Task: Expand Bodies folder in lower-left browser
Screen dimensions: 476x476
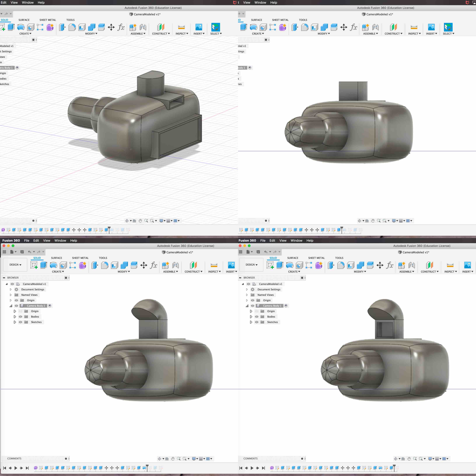Action: click(x=15, y=317)
